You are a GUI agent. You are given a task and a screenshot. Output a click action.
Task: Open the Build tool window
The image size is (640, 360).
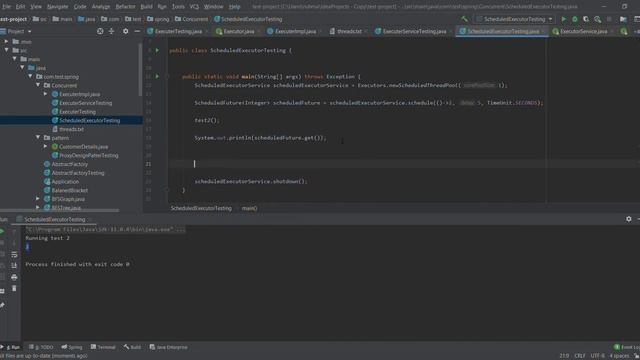point(132,347)
